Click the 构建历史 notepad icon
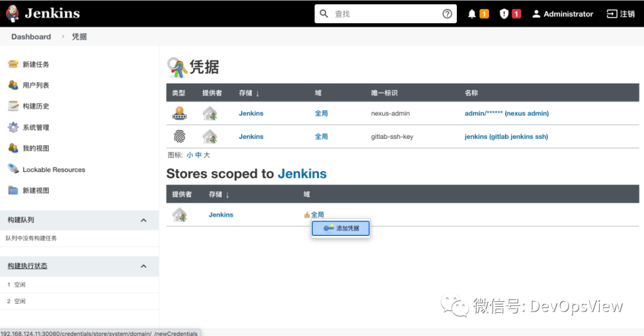644x336 pixels. (x=13, y=106)
